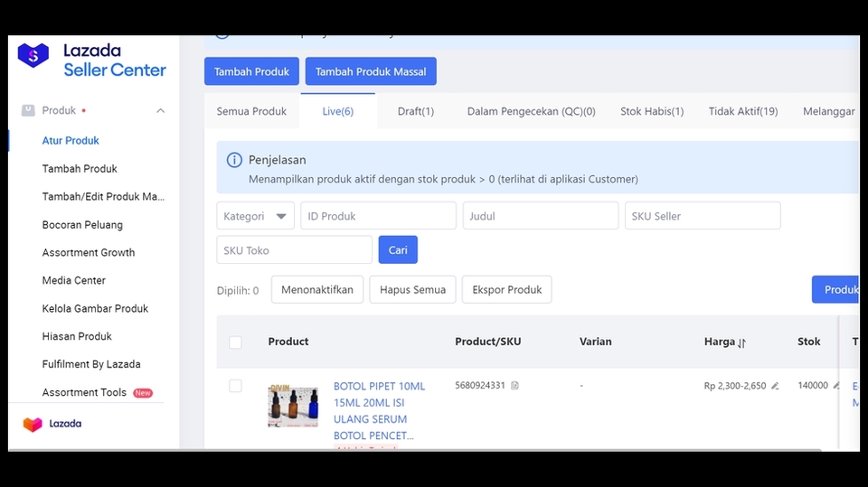Tick the BOTOL PIPET product checkbox
The height and width of the screenshot is (487, 868).
[x=235, y=386]
